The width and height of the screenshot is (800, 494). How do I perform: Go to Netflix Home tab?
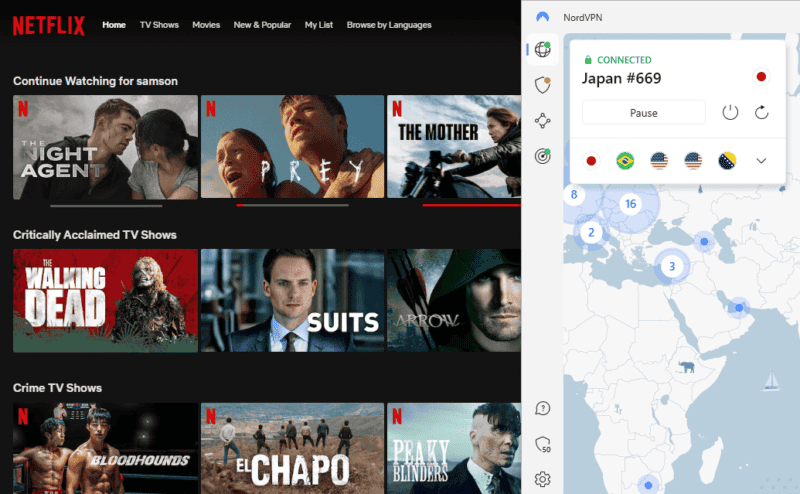pyautogui.click(x=114, y=25)
